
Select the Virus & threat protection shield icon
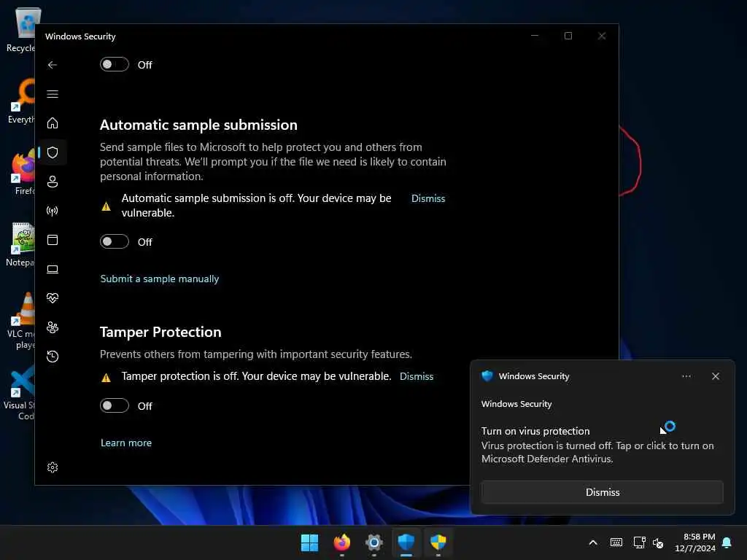coord(53,152)
